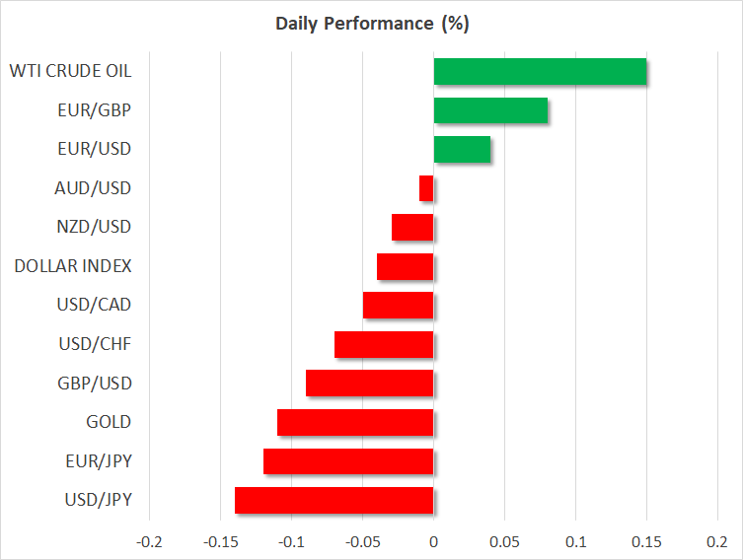743x560 pixels.
Task: Click the EUR/JPY red bar
Action: click(348, 461)
